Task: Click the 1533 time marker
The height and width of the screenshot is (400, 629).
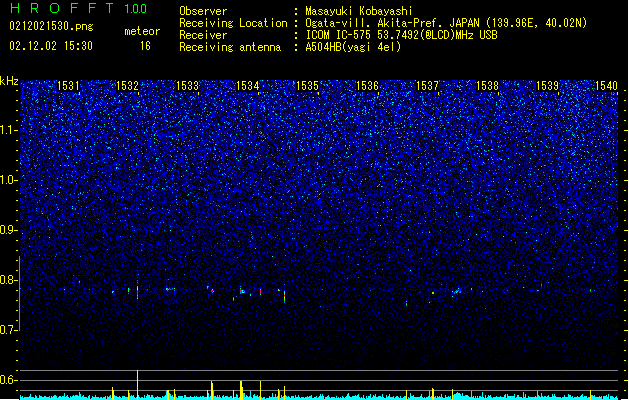Action: (187, 86)
